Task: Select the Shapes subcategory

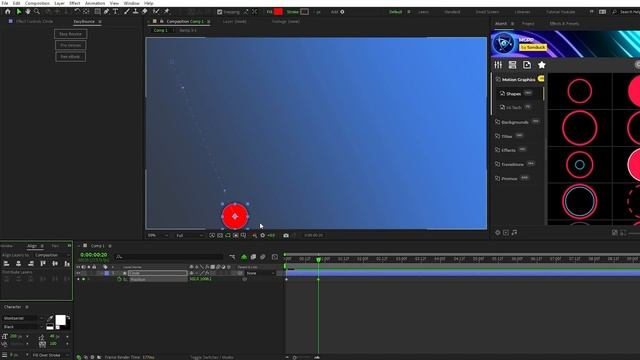Action: pyautogui.click(x=513, y=94)
